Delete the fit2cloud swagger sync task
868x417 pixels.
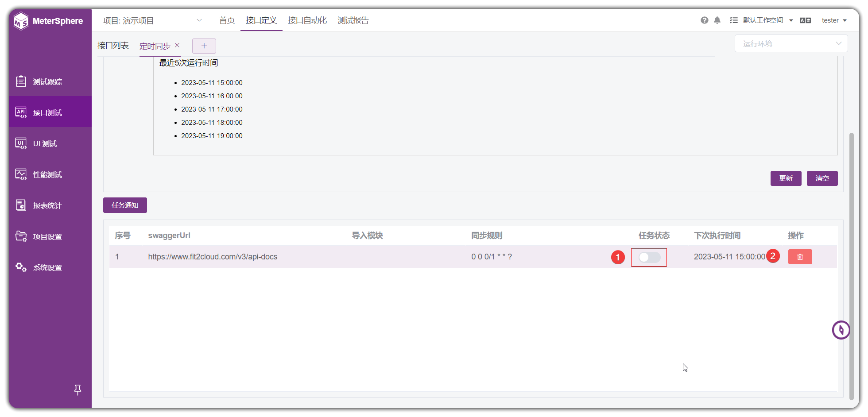click(800, 257)
